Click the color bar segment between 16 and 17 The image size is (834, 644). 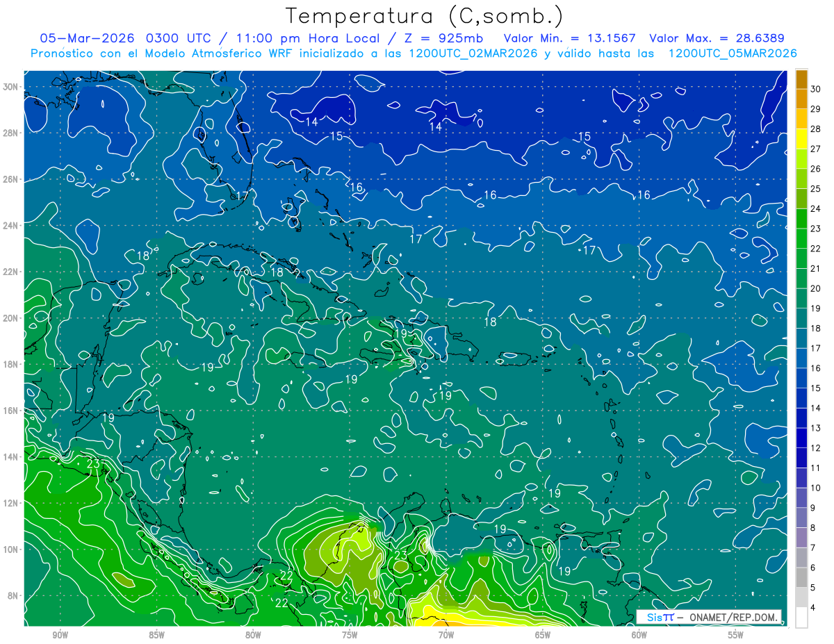tap(801, 358)
